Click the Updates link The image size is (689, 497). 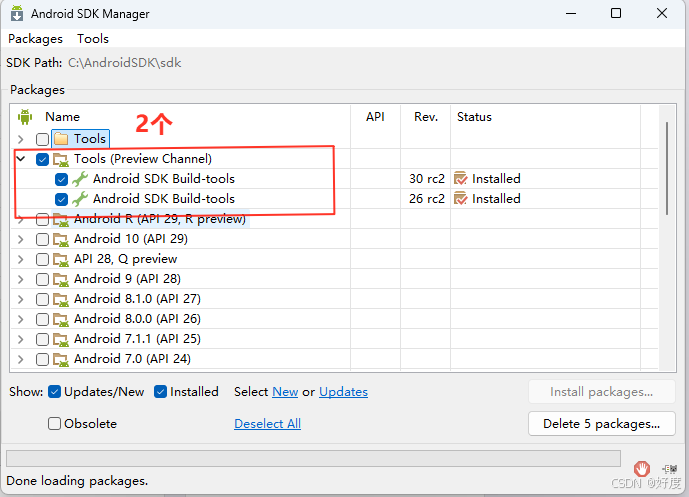click(343, 392)
